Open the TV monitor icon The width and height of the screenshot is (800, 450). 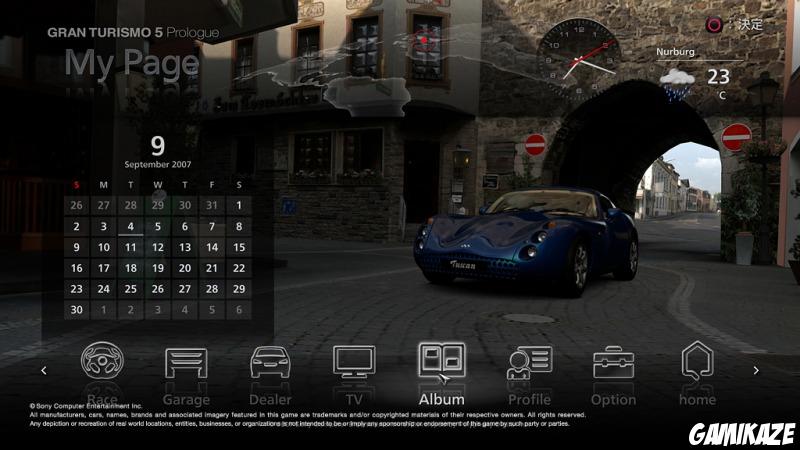pyautogui.click(x=354, y=362)
